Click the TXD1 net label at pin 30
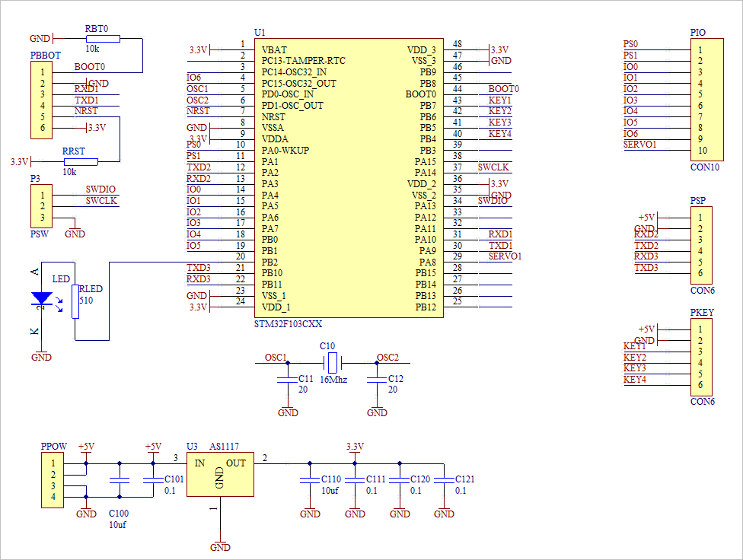Screen dimensions: 743x560 click(x=500, y=246)
